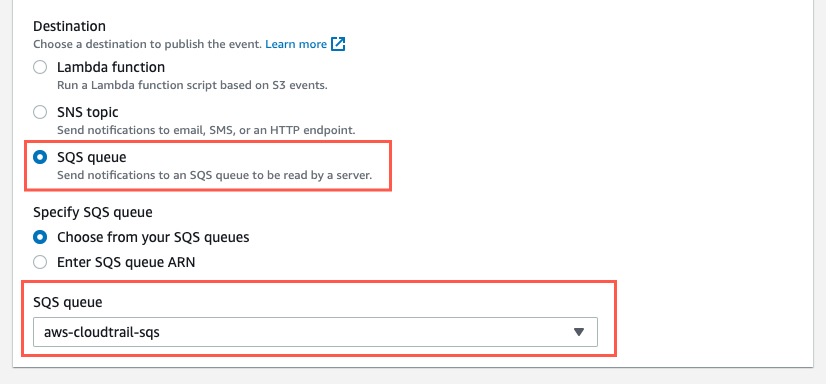
Task: Select the 'Enter SQS queue ARN' radio button
Action: 40,262
